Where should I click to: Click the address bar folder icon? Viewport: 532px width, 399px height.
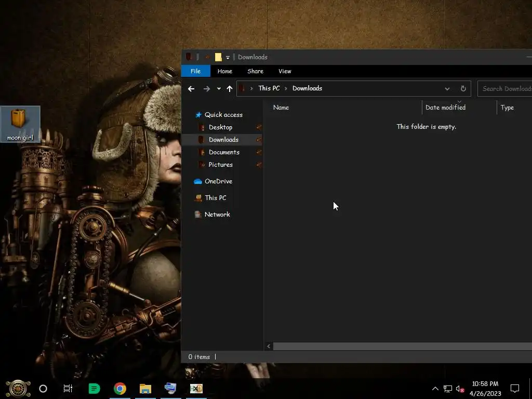point(242,88)
